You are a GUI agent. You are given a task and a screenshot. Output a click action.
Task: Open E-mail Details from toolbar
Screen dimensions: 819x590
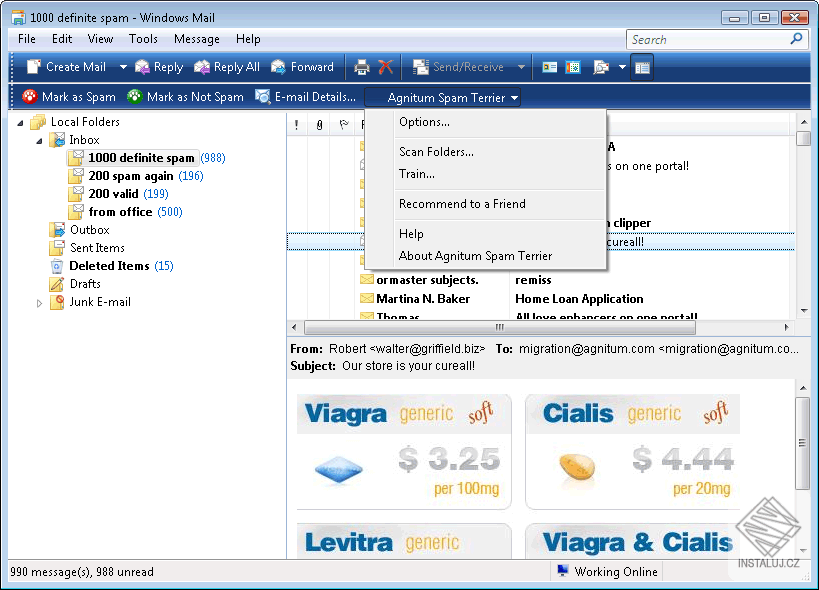(306, 97)
